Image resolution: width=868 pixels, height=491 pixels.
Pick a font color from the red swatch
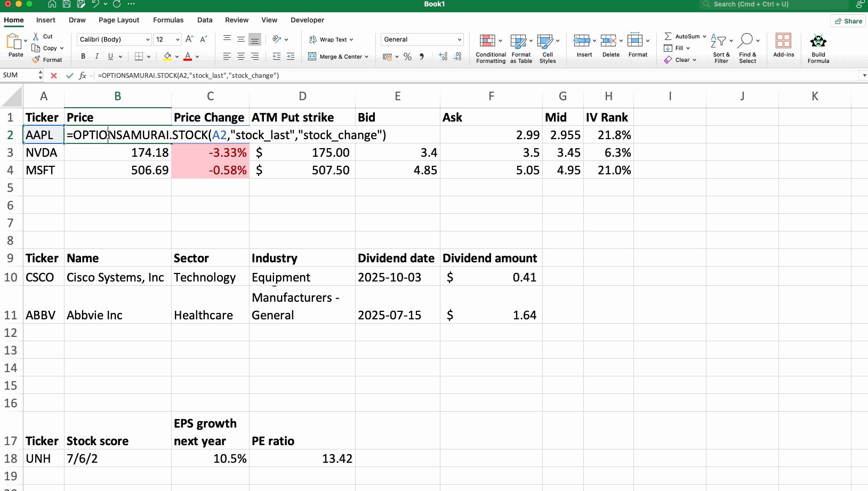tap(188, 56)
